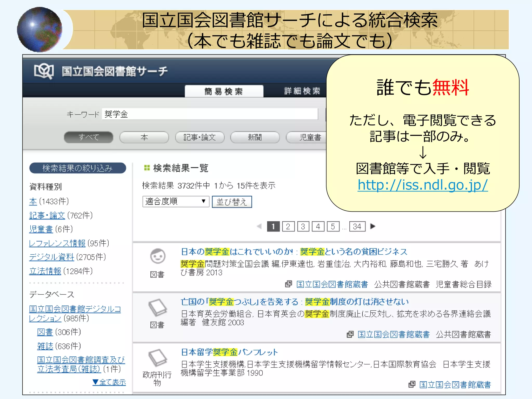Select the すべて category filter
The width and height of the screenshot is (532, 399).
89,137
